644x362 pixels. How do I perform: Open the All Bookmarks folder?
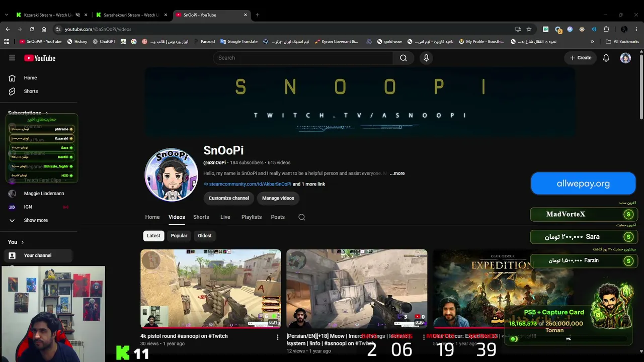pos(622,42)
